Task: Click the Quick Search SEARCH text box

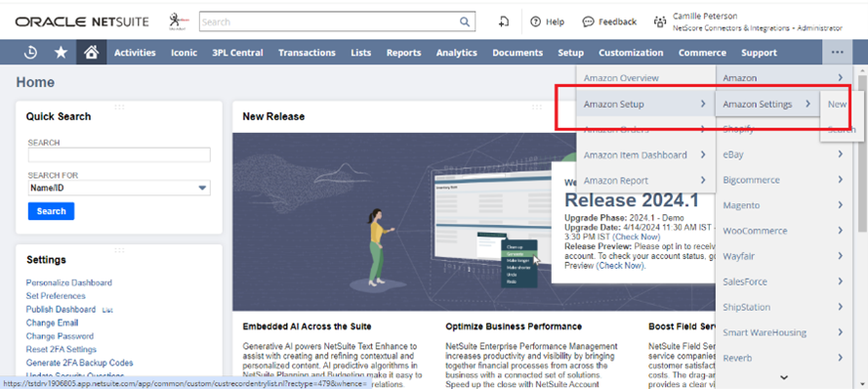Action: coord(119,154)
